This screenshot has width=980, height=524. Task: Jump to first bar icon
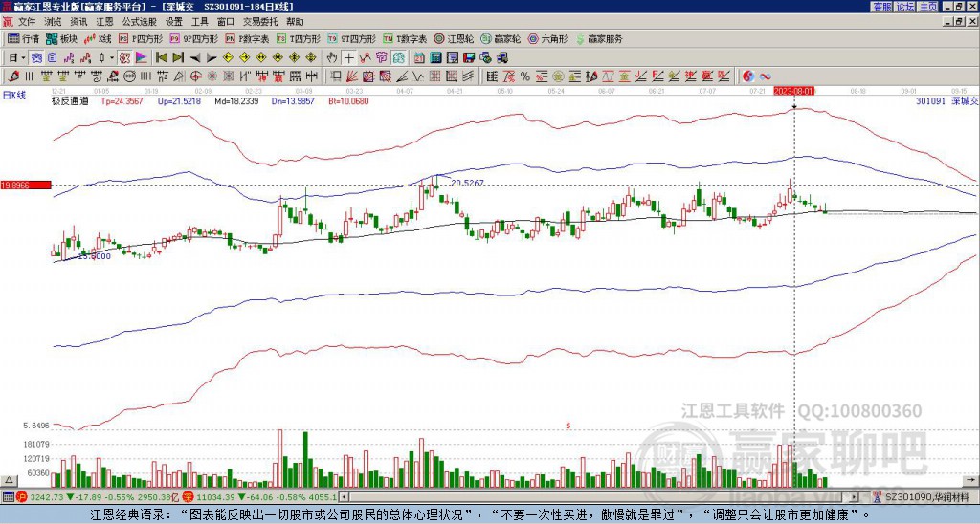[x=161, y=58]
